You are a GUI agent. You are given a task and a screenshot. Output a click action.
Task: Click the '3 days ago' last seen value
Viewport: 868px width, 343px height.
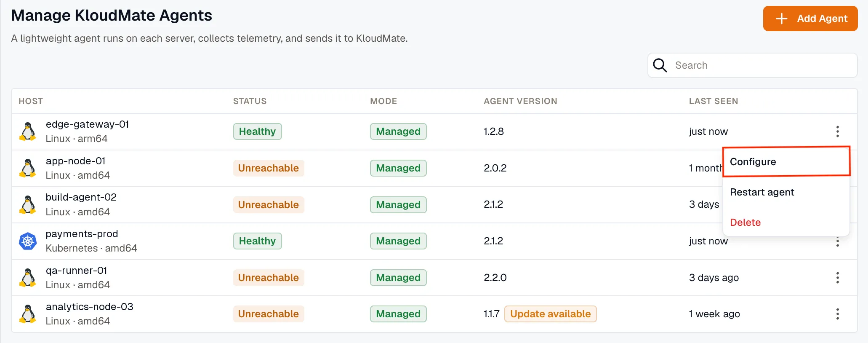[714, 278]
